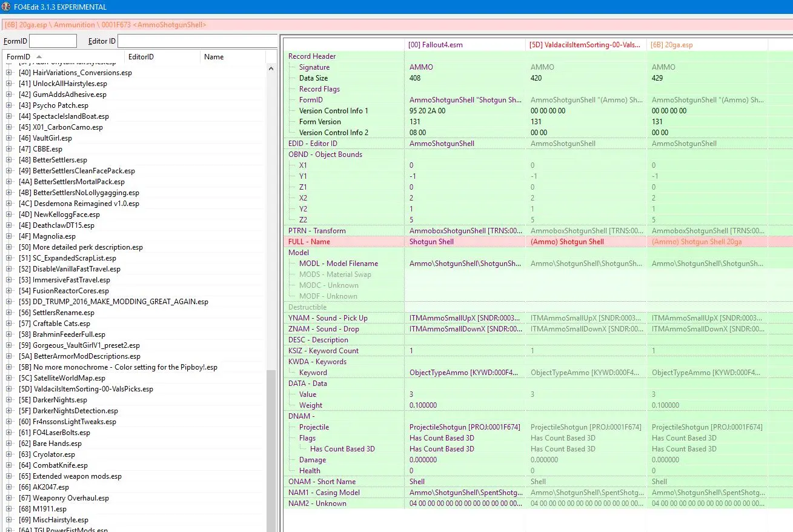Expand the [5D] ValdacilsItemSorting-00-ValsPicks.esp node
The height and width of the screenshot is (532, 793).
9,389
